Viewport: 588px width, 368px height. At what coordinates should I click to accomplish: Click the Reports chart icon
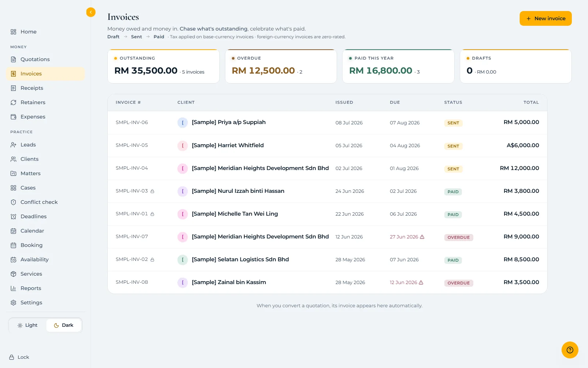14,288
